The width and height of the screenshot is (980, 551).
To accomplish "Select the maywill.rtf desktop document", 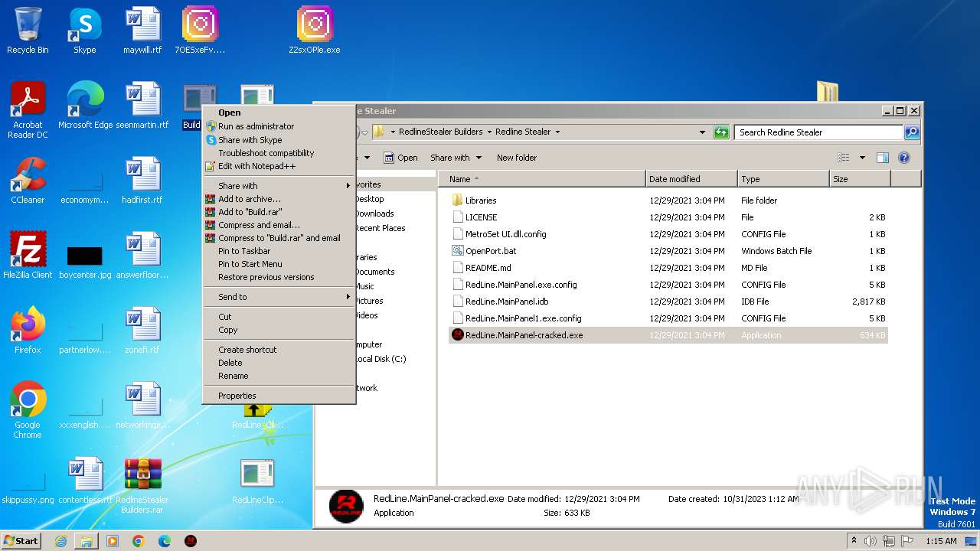I will point(142,31).
